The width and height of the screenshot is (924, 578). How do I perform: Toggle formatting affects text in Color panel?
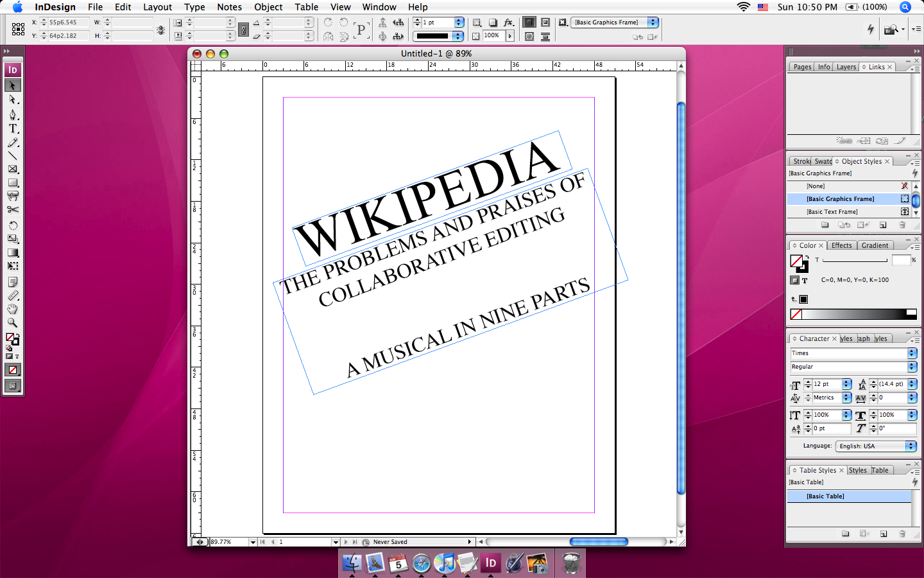pyautogui.click(x=805, y=281)
